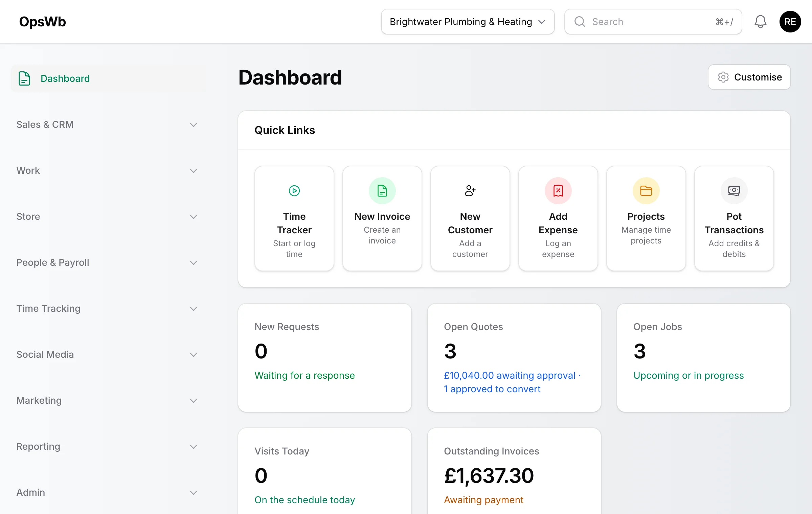Open the Pot Transactions quick link title
Viewport: 812px width, 514px height.
tap(734, 223)
